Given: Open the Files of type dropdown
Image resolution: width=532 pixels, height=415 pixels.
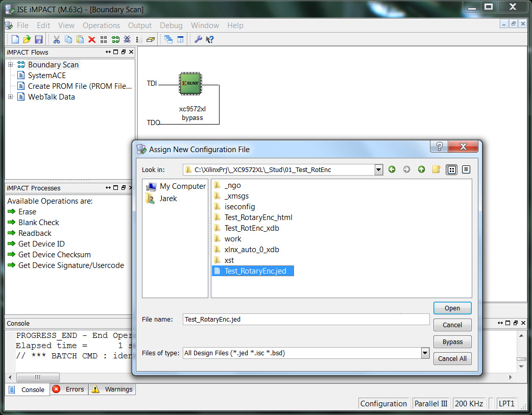Looking at the screenshot, I should click(x=425, y=353).
